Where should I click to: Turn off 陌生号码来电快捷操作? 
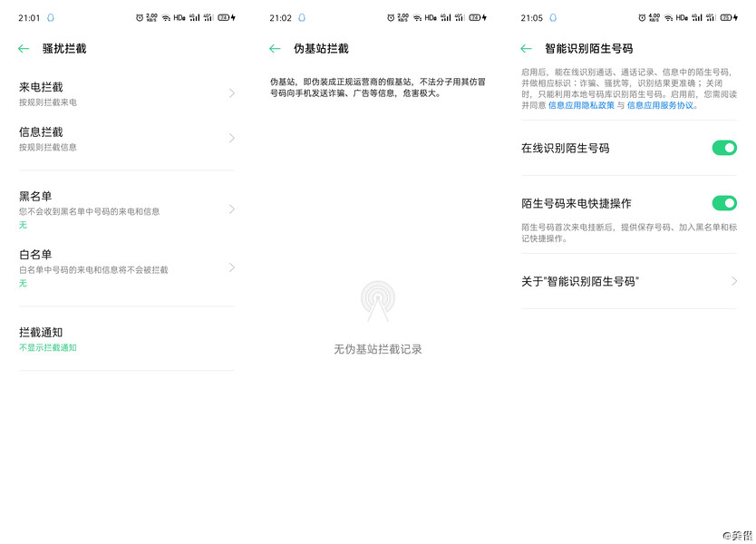(724, 203)
